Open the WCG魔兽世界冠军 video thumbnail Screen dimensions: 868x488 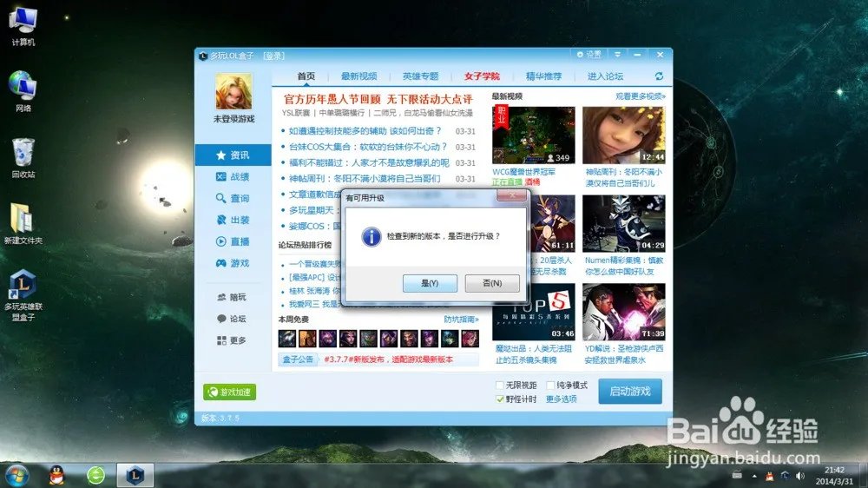534,135
